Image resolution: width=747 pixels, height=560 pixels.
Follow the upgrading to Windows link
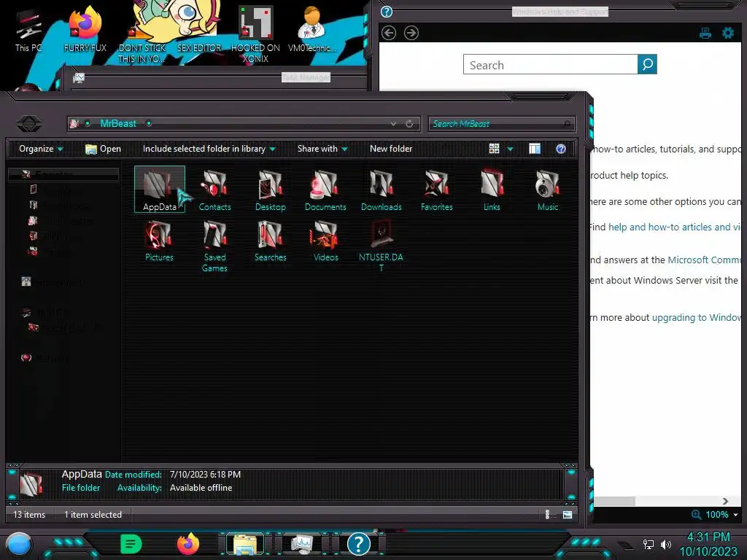(x=697, y=318)
